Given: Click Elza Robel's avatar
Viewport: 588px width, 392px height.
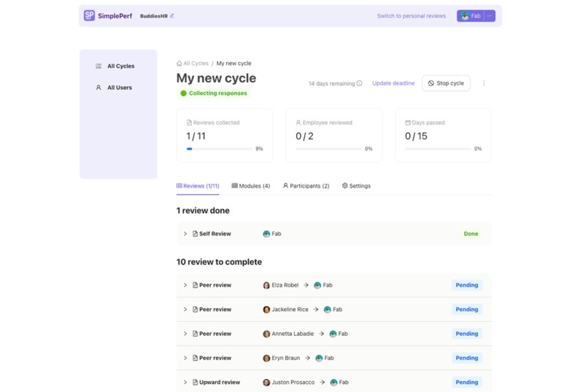Looking at the screenshot, I should pyautogui.click(x=266, y=285).
